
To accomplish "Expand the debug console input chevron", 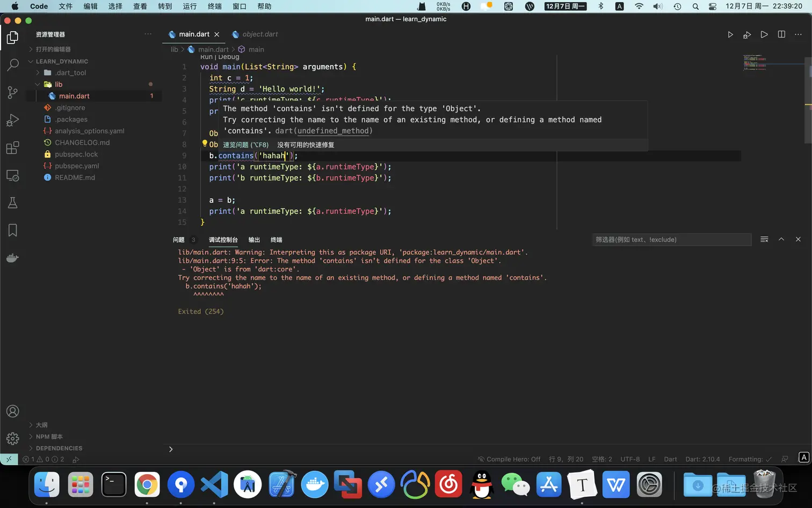I will (171, 449).
